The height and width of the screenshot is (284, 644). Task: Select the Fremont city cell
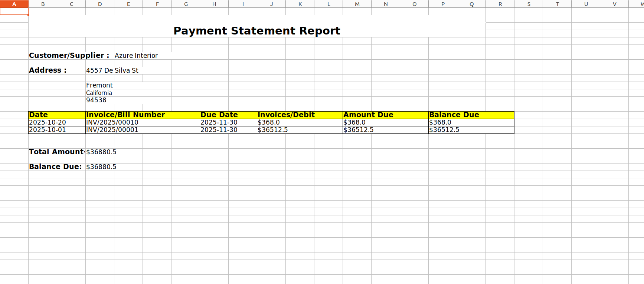tap(99, 85)
